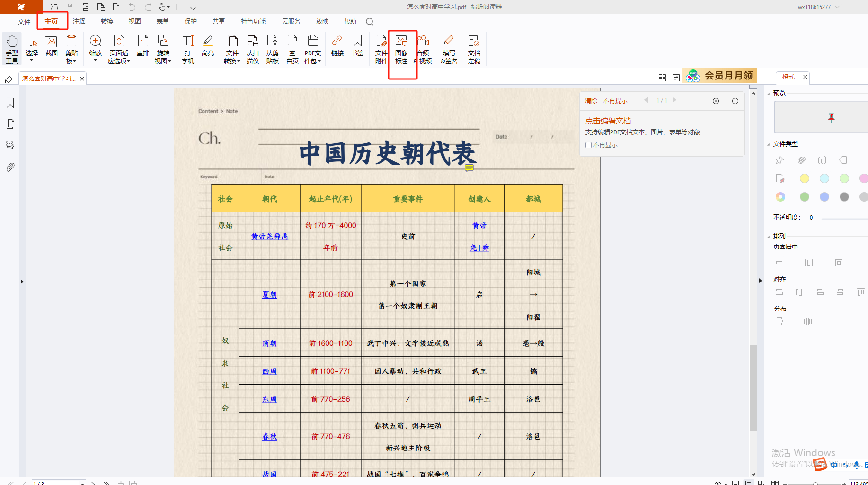Open the Fill & Sign (填写&签名) tool
The image size is (868, 485).
point(449,49)
